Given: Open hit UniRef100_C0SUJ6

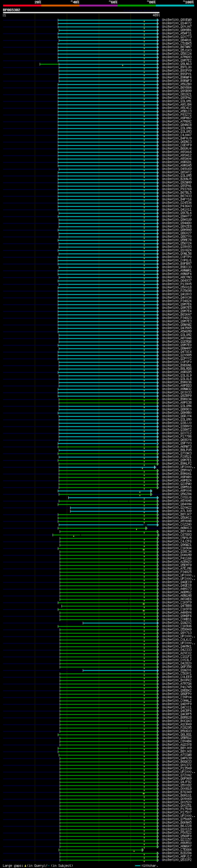Looking at the screenshot, I should [x=177, y=498].
